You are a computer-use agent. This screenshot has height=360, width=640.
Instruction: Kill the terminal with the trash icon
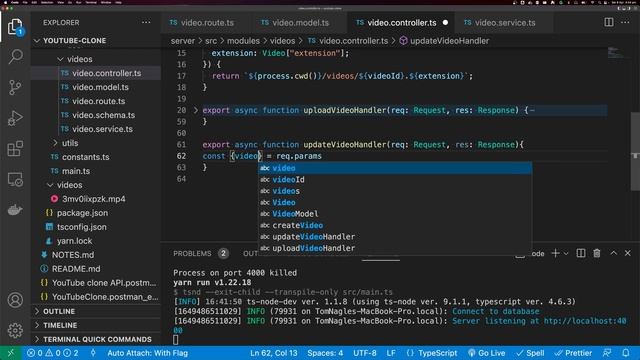point(597,253)
